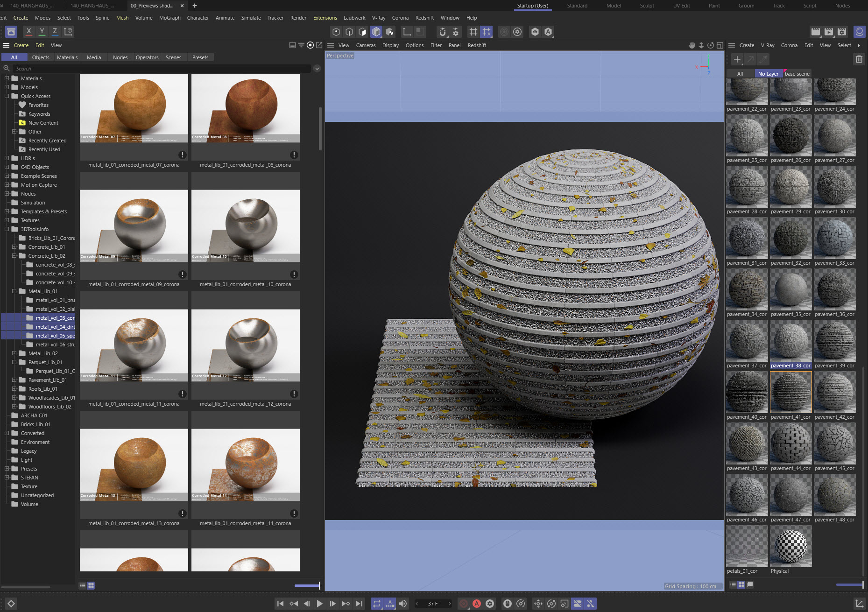The height and width of the screenshot is (612, 868).
Task: Select Edges mode icon in the top toolbar
Action: [349, 32]
